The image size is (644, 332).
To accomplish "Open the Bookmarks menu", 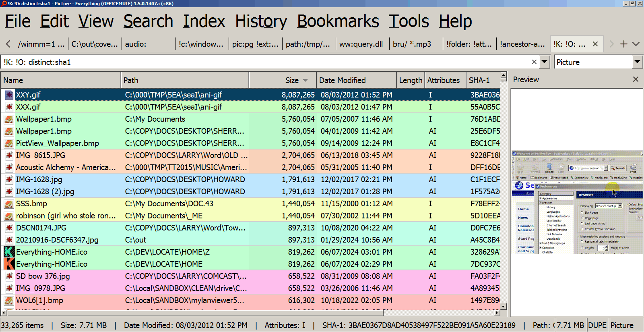I will click(x=338, y=21).
